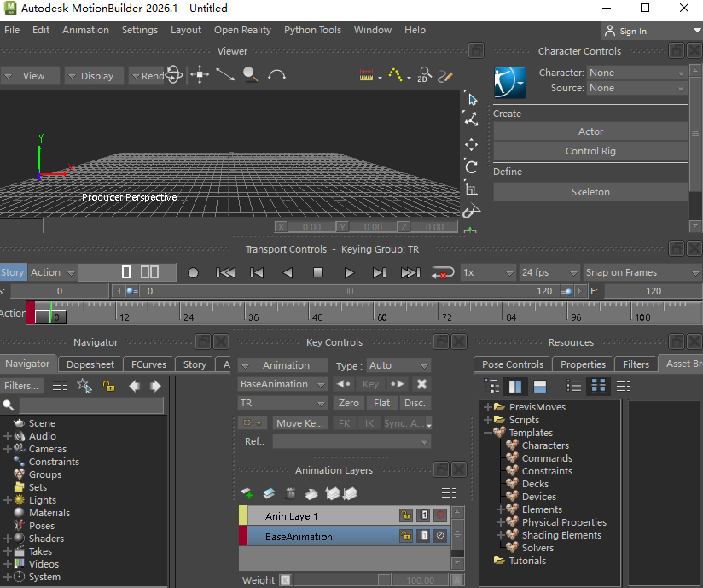Go to next key in Key Controls
Image resolution: width=703 pixels, height=588 pixels.
pyautogui.click(x=398, y=384)
